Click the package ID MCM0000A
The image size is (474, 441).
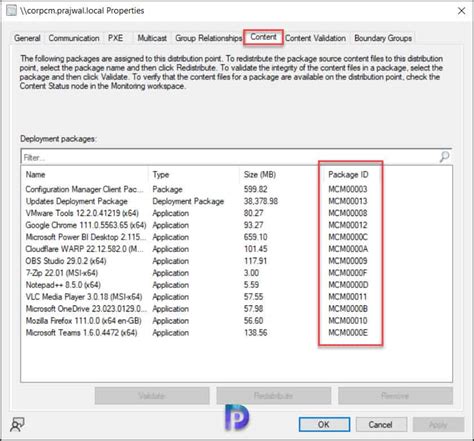click(348, 249)
